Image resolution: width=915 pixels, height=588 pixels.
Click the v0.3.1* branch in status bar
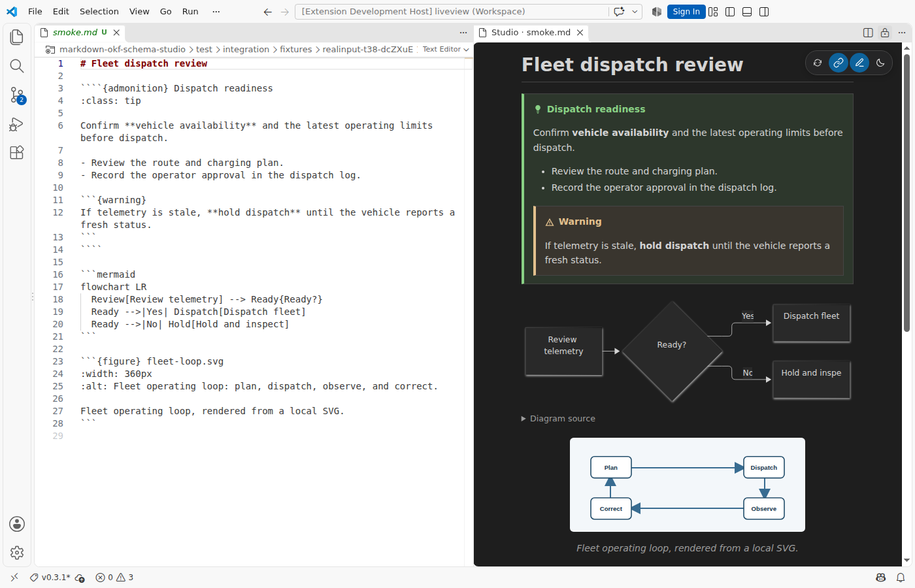point(50,578)
